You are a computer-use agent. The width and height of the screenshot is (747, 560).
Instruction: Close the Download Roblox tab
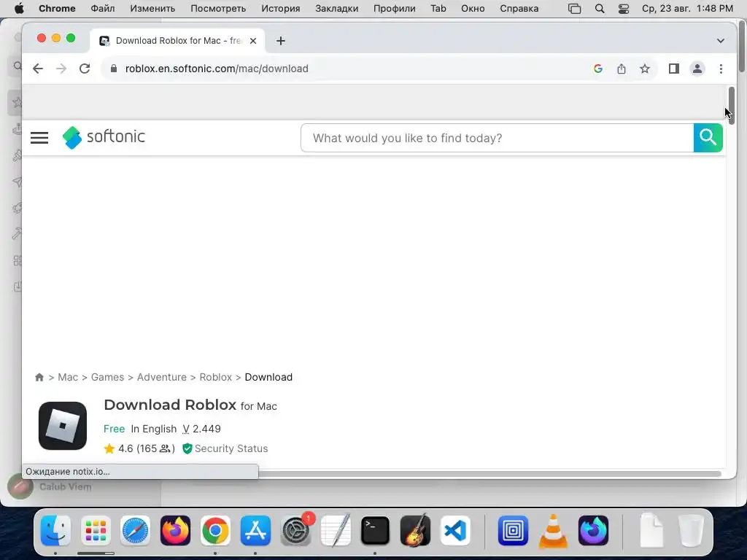[253, 41]
